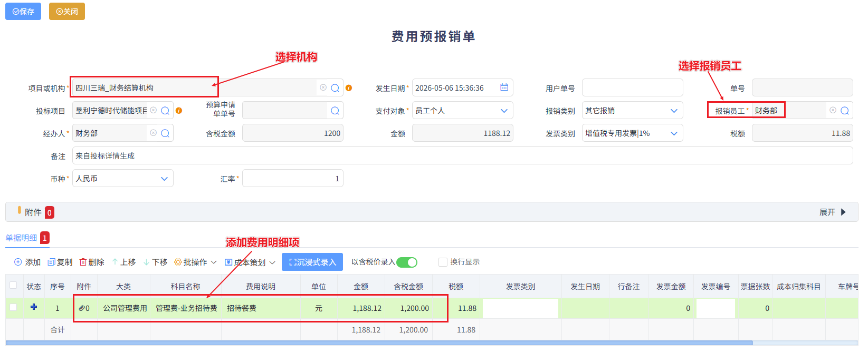This screenshot has width=868, height=352.
Task: Click orange info icon beside 项目或机构
Action: [x=349, y=88]
